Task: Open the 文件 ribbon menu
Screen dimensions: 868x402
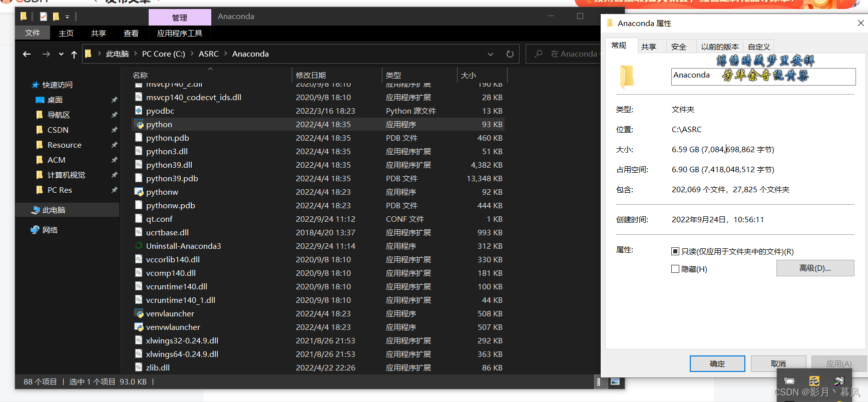Action: [33, 33]
